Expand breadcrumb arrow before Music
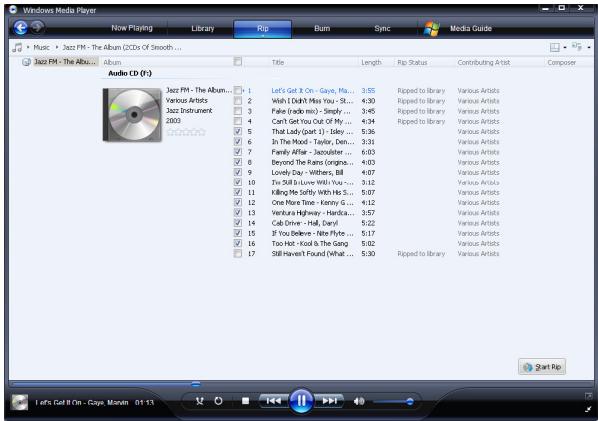Image resolution: width=598 pixels, height=421 pixels. [x=28, y=47]
